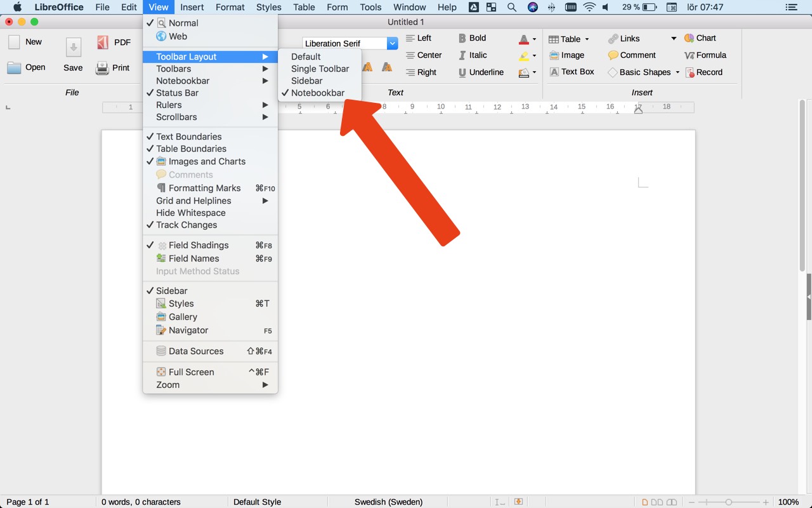The image size is (812, 508).
Task: Open the font name dropdown arrow
Action: click(x=392, y=44)
